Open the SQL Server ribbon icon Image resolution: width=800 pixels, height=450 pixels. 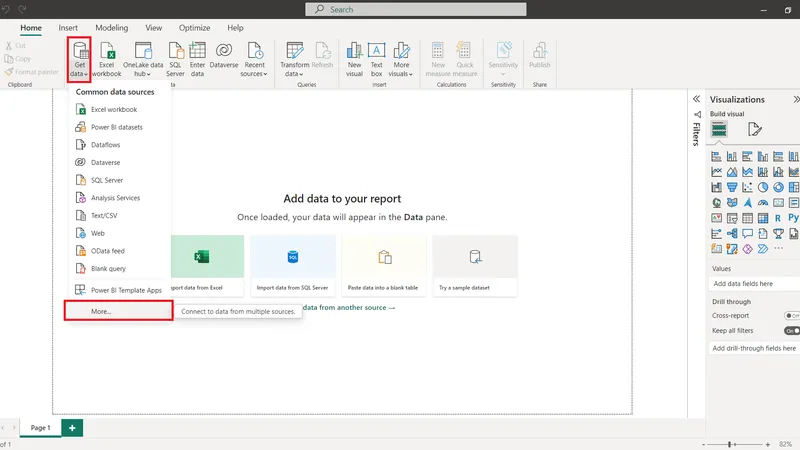[175, 59]
